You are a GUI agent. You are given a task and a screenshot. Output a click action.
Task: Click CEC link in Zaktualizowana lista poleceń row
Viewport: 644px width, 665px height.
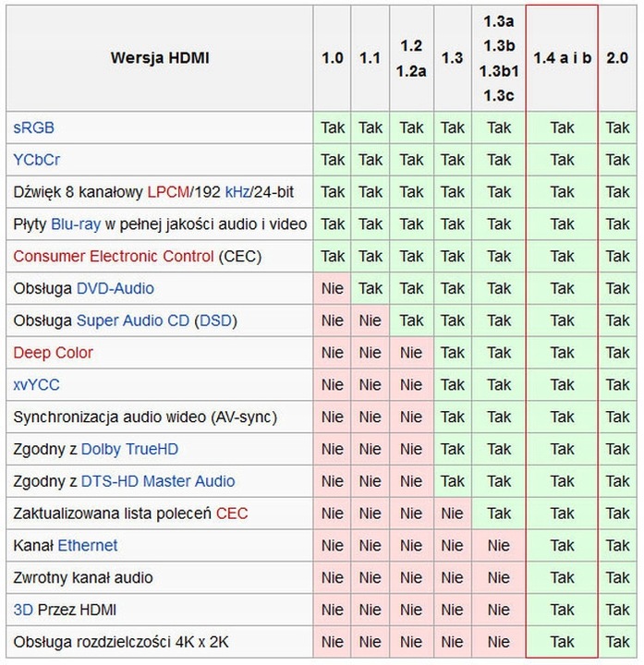coord(232,514)
